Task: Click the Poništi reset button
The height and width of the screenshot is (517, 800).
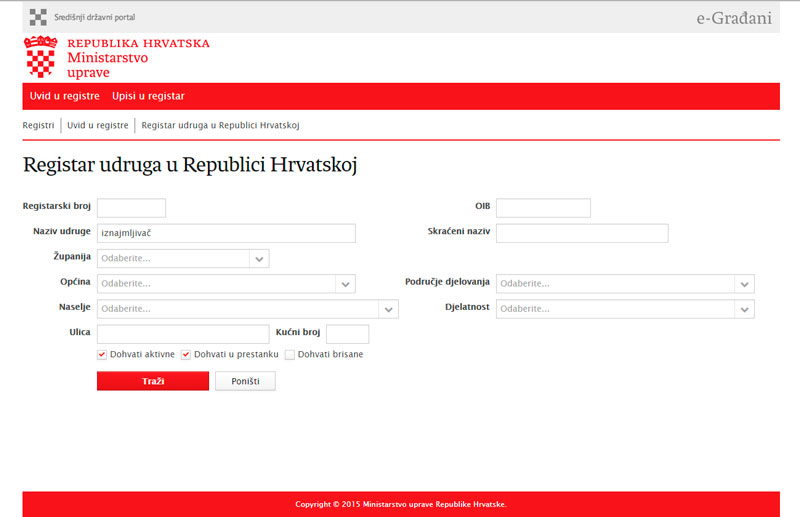Action: [x=245, y=381]
